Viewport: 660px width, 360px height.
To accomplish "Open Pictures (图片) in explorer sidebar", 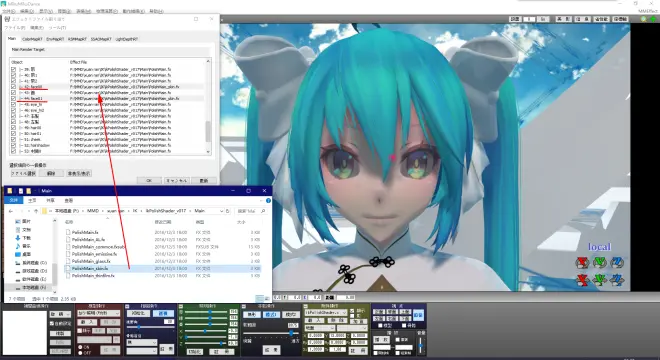I will click(24, 221).
